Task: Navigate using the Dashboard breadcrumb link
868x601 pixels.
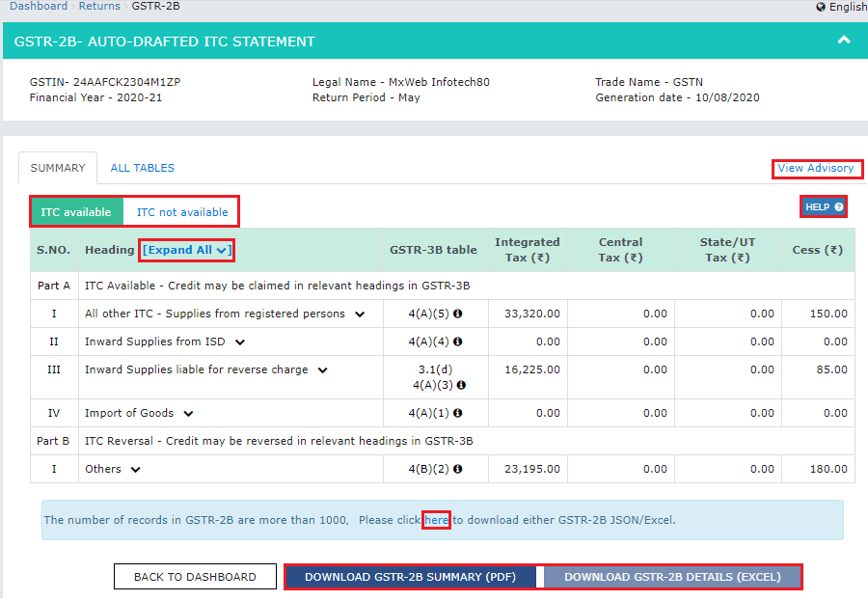Action: (x=39, y=7)
